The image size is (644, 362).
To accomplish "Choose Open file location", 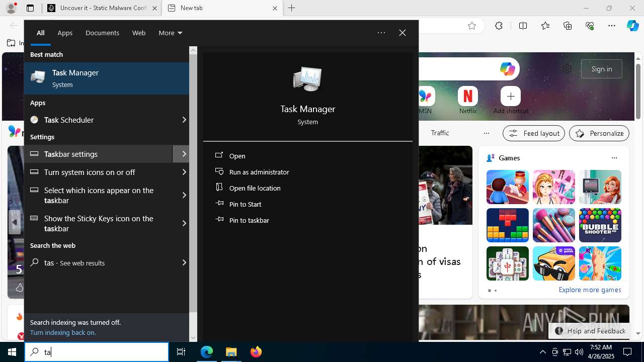I will point(255,188).
